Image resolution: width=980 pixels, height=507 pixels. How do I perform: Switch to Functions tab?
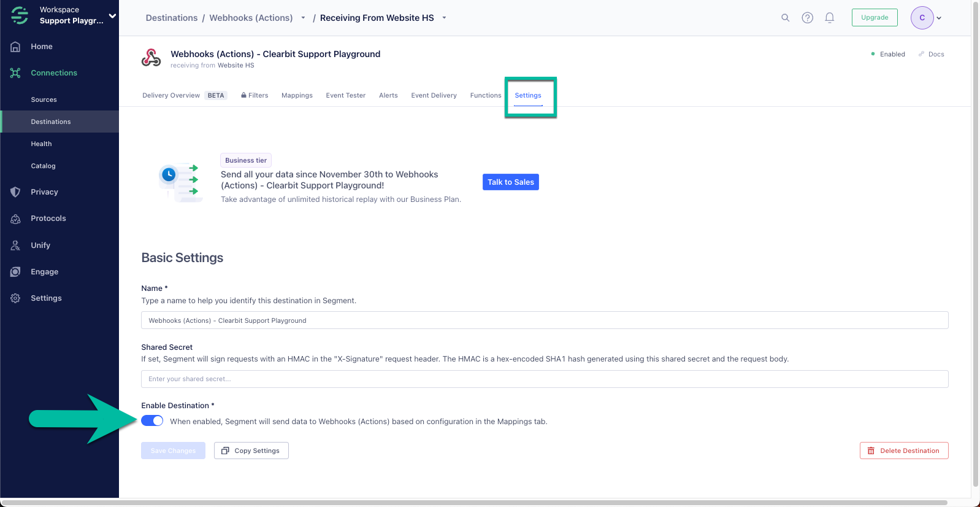click(486, 95)
